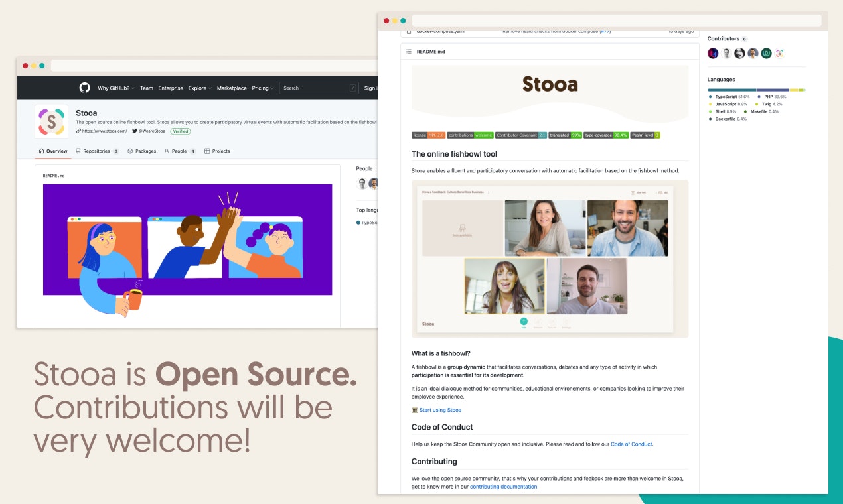Open the fishbowl video call screenshot image
Viewport: 843px width, 504px height.
click(550, 259)
